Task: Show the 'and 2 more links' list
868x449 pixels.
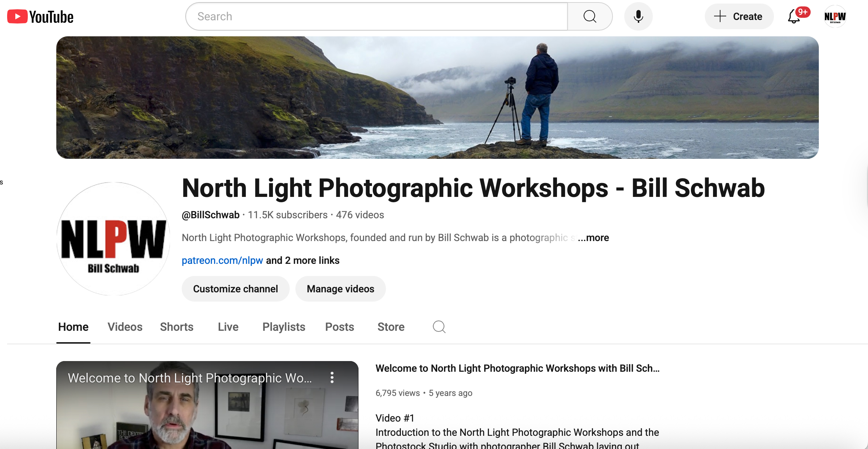Action: [303, 260]
